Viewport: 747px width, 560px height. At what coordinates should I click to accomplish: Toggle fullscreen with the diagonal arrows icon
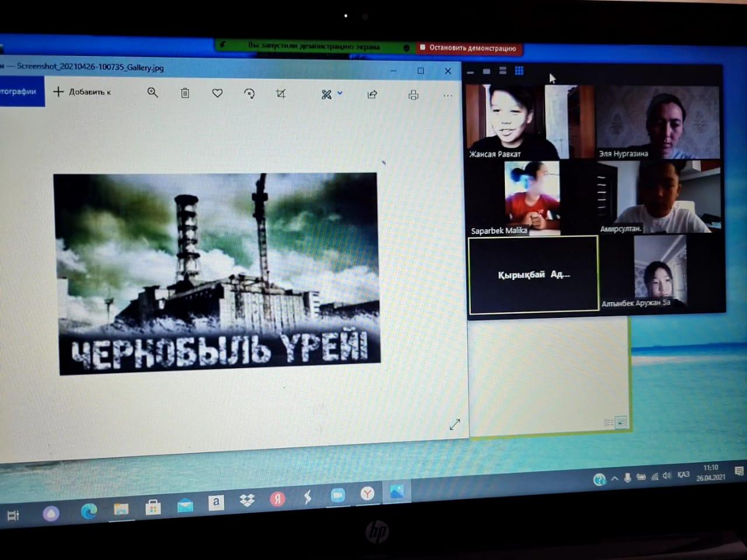point(455,424)
